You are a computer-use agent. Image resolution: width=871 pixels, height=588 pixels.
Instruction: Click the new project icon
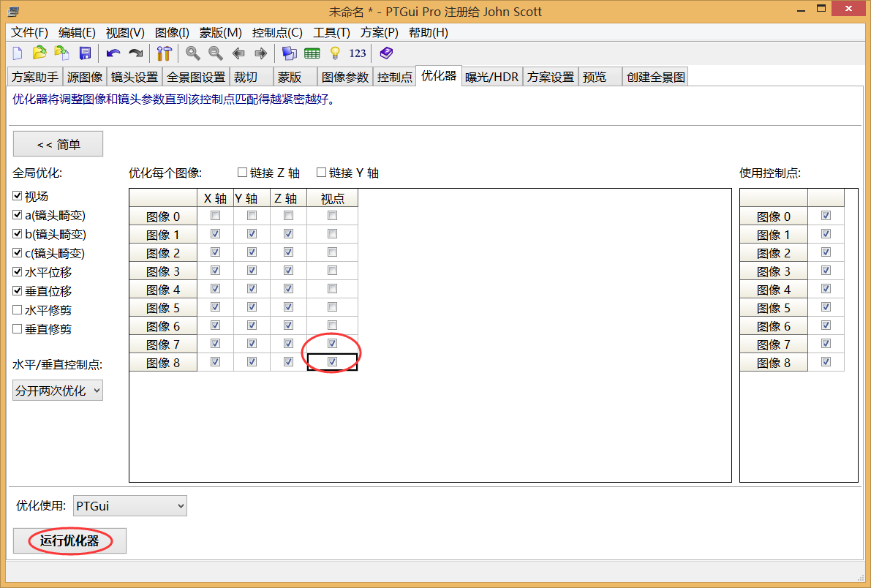(x=18, y=53)
